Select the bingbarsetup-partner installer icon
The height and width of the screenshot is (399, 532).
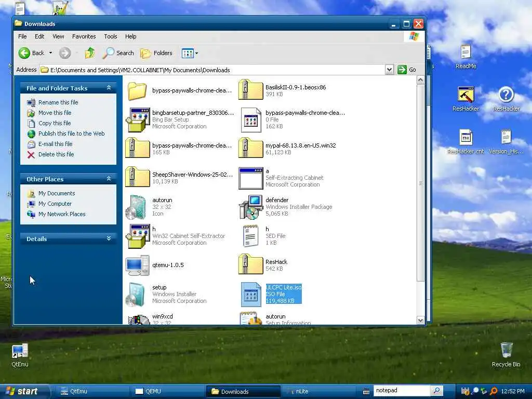(x=137, y=120)
